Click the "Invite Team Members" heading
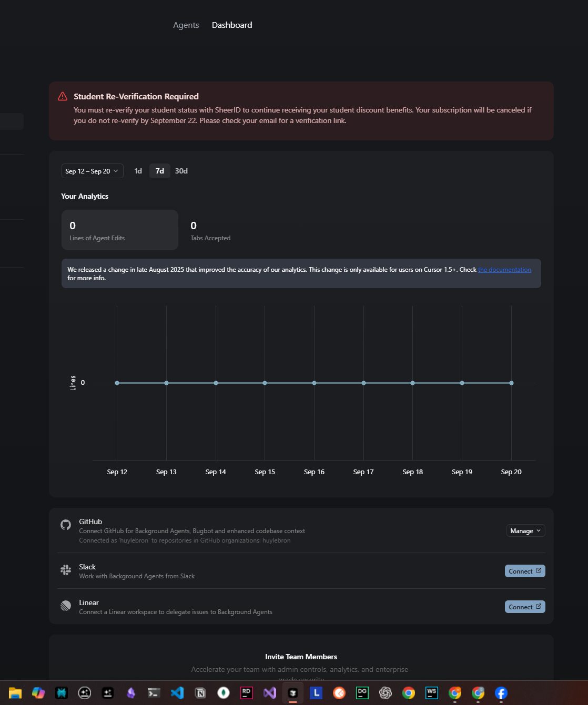The height and width of the screenshot is (705, 588). pos(301,657)
